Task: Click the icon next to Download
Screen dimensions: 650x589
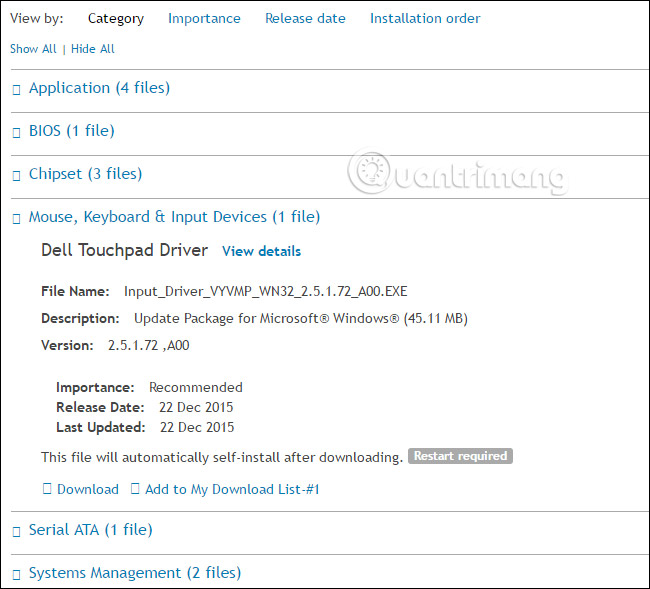Action: (47, 489)
